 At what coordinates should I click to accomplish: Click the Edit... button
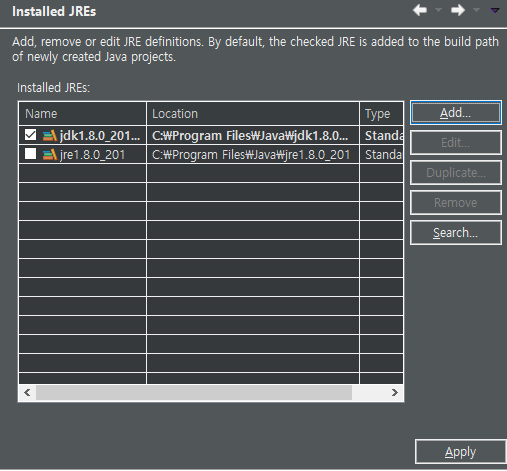click(x=456, y=143)
